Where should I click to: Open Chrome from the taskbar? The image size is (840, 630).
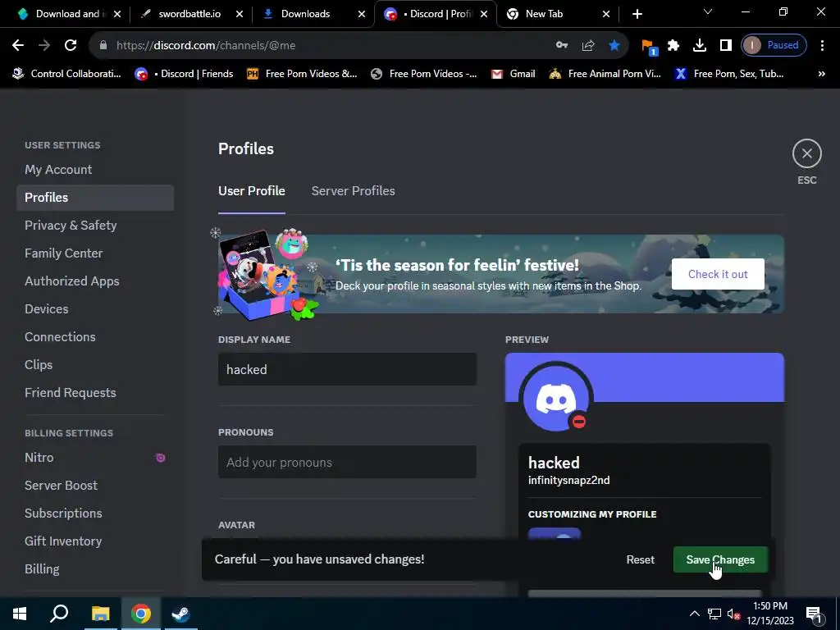click(x=141, y=614)
